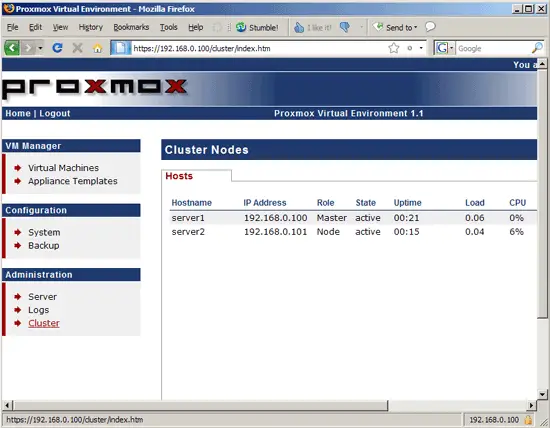Open System configuration
The height and width of the screenshot is (428, 550).
tap(44, 232)
